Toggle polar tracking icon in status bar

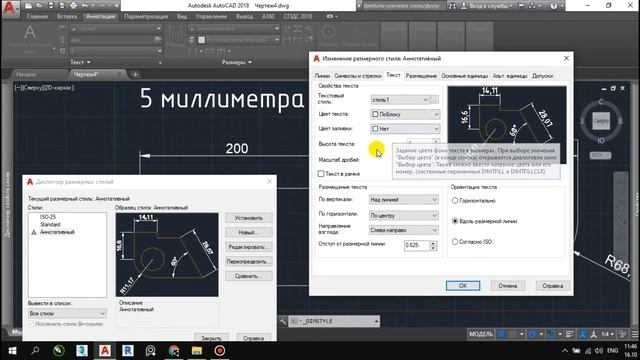click(x=532, y=334)
